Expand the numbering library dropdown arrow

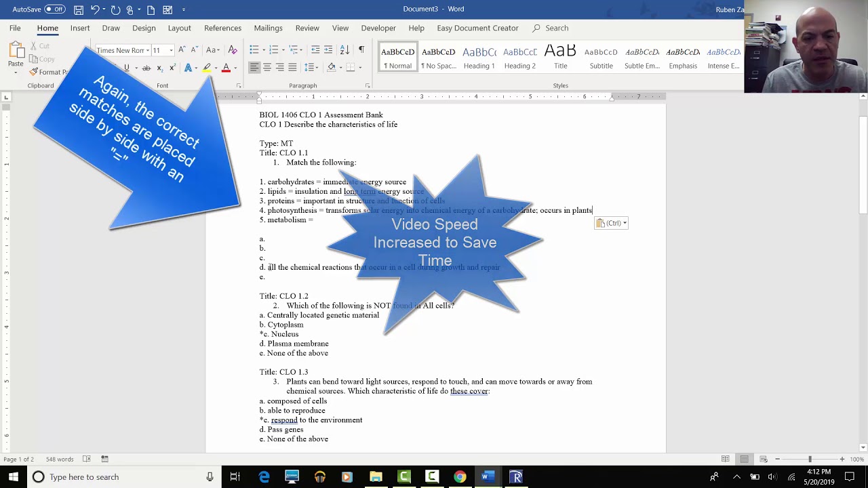pos(282,50)
